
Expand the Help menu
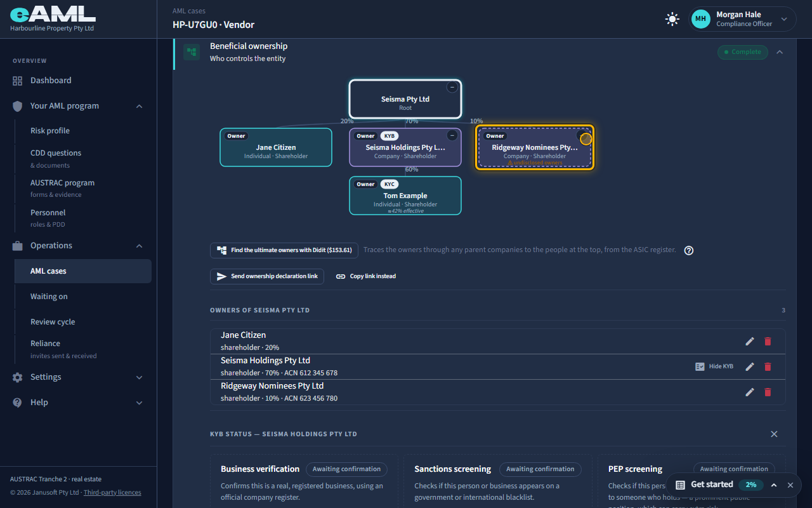pyautogui.click(x=79, y=403)
